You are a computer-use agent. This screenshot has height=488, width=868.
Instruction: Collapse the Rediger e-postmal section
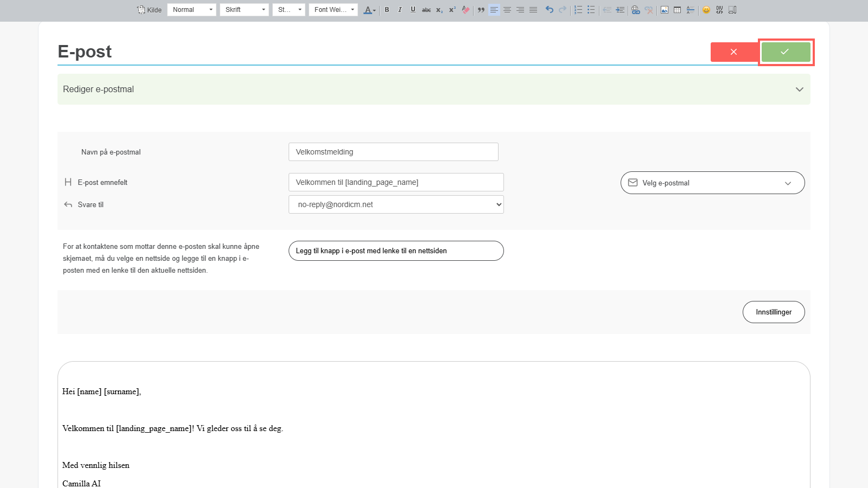point(799,89)
